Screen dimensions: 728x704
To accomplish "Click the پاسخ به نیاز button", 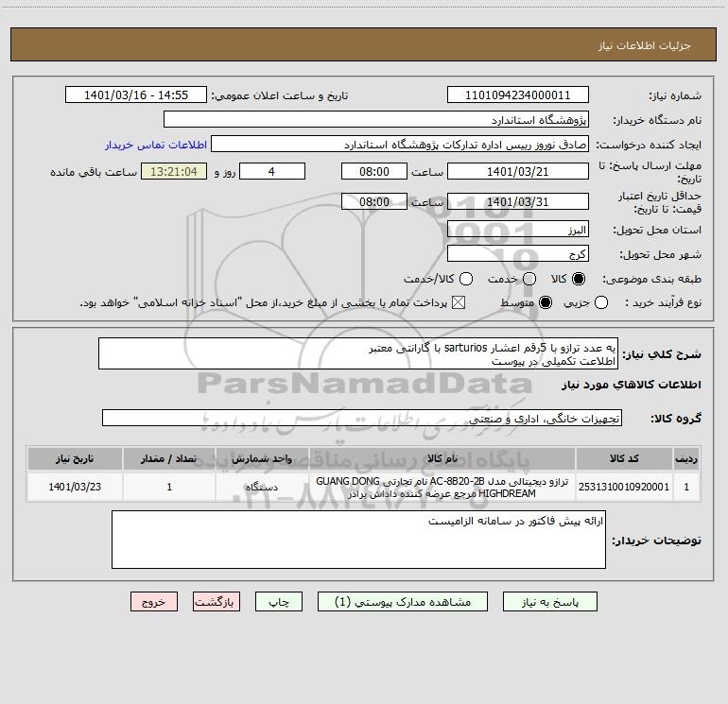I will coord(550,602).
